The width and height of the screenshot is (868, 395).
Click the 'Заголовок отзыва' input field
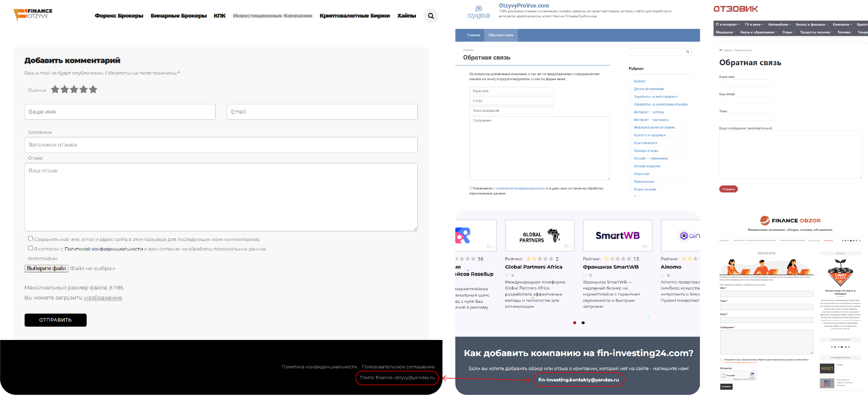tap(221, 145)
